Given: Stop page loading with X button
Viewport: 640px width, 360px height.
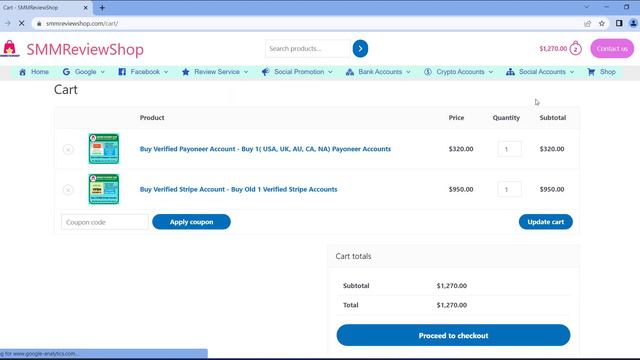Looking at the screenshot, I should (22, 24).
